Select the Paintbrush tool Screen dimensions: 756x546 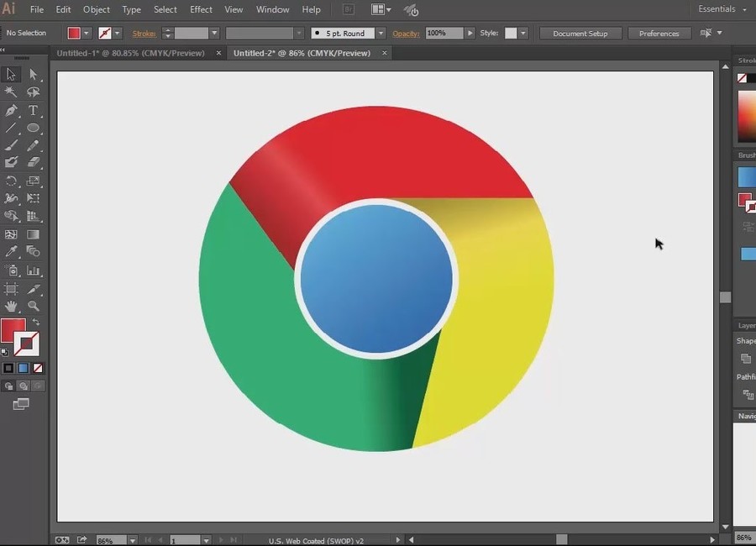(x=11, y=145)
